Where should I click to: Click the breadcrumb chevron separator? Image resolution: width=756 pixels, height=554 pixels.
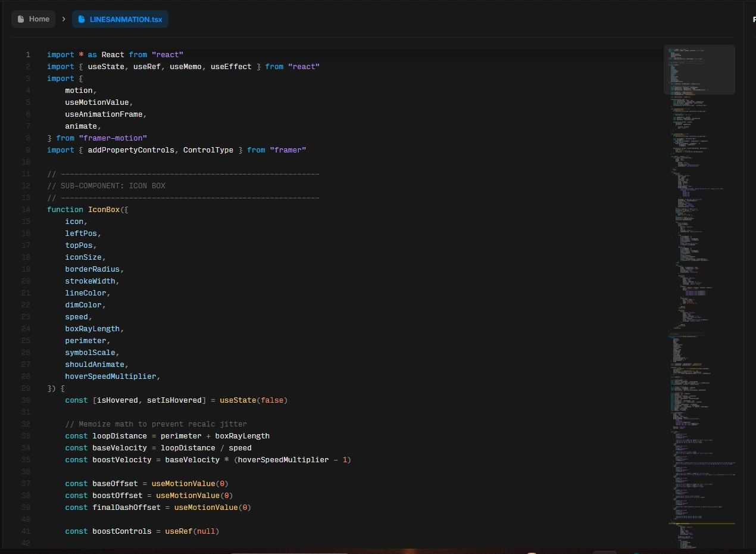click(x=64, y=19)
